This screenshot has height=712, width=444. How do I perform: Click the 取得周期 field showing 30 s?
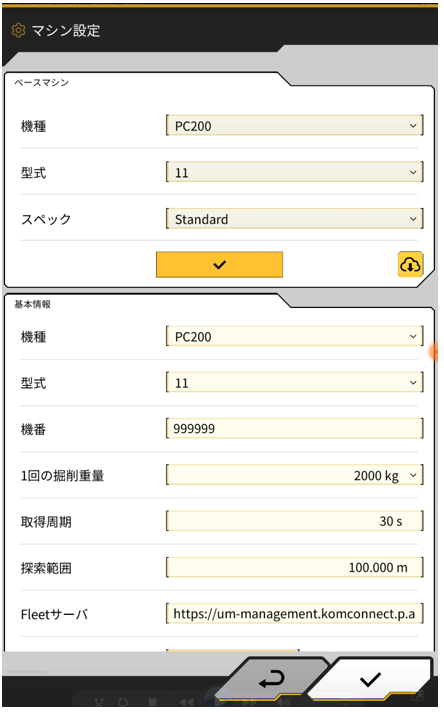pos(295,521)
